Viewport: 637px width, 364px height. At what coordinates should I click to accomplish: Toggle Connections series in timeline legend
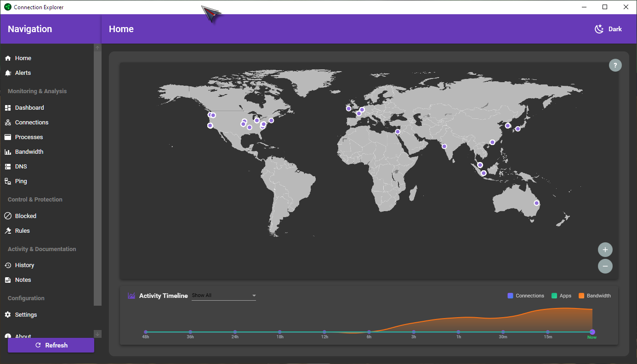[x=525, y=296]
